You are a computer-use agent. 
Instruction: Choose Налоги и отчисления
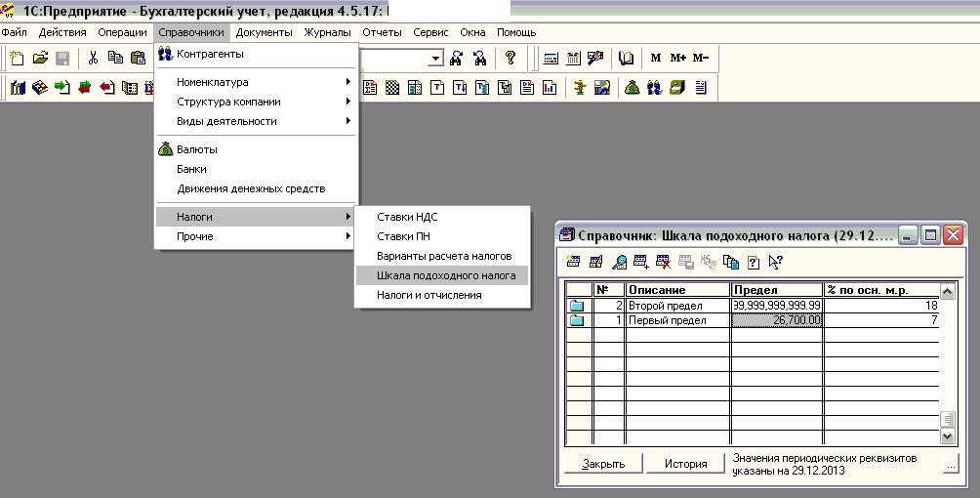pos(442,295)
